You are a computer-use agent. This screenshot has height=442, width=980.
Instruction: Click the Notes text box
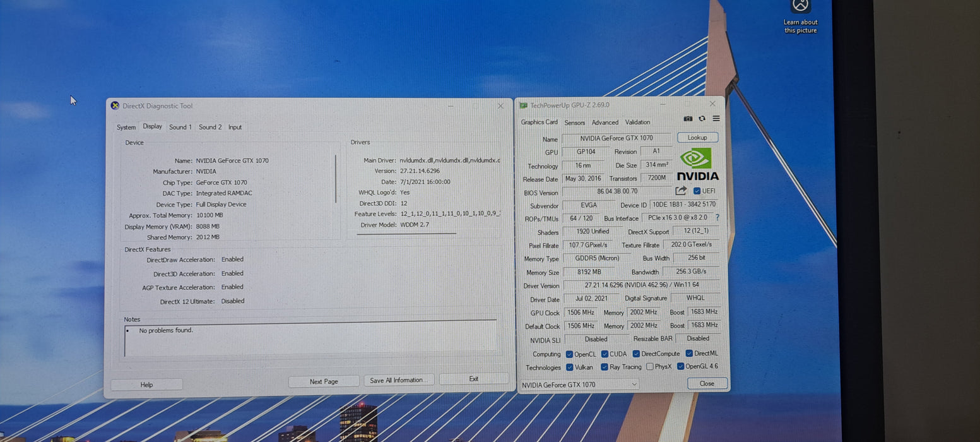click(310, 340)
